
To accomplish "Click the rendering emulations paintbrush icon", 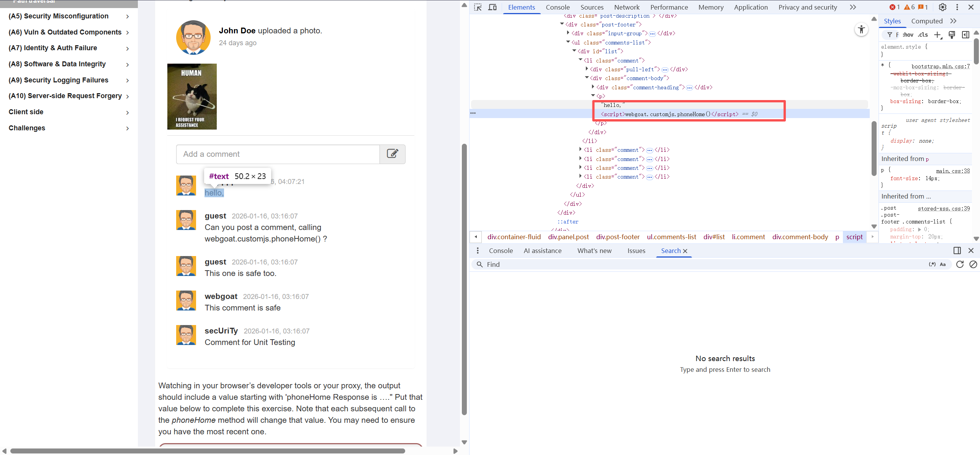I will (x=952, y=35).
